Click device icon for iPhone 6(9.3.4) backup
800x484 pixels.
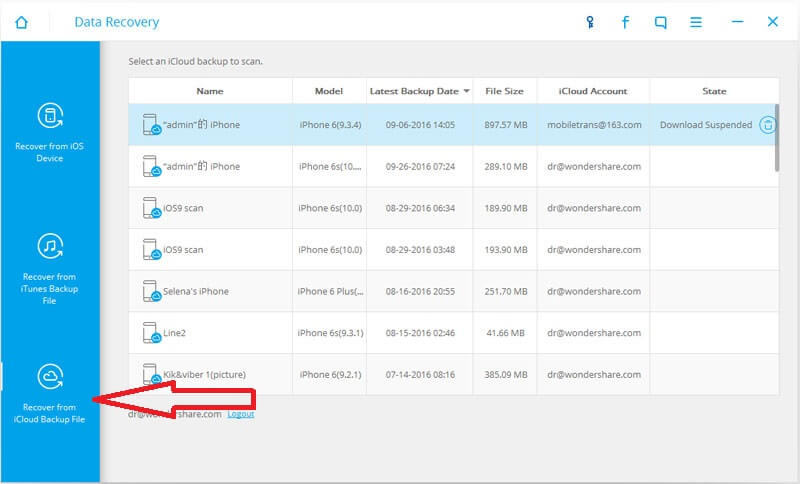[x=152, y=125]
